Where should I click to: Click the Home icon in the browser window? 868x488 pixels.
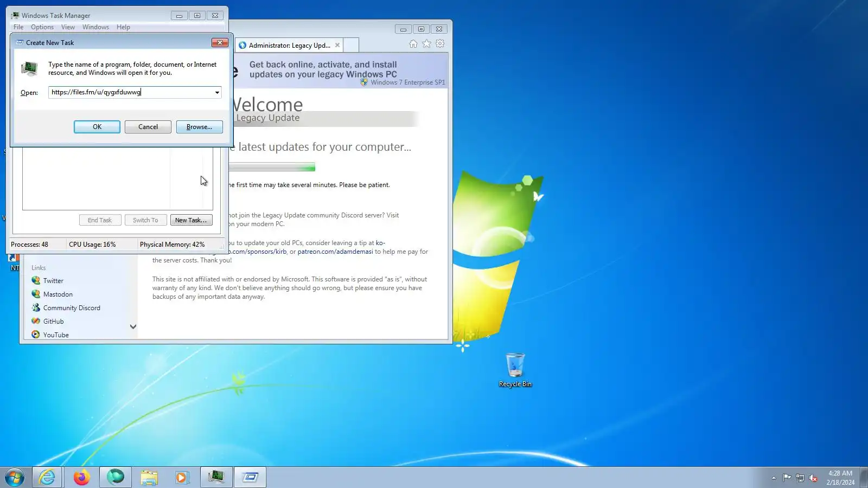(413, 44)
